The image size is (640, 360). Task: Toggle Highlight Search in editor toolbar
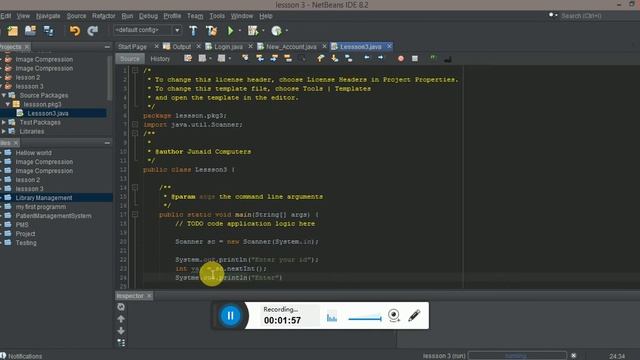[x=288, y=58]
